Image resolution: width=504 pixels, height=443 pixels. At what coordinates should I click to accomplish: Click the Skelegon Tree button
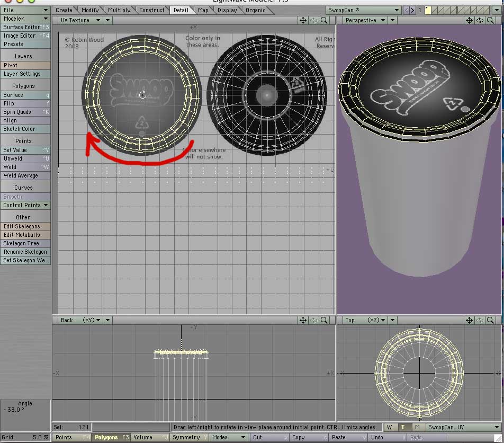tap(25, 244)
